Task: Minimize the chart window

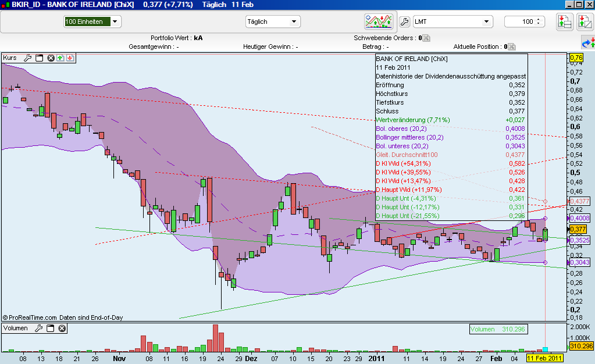Action: coord(569,5)
